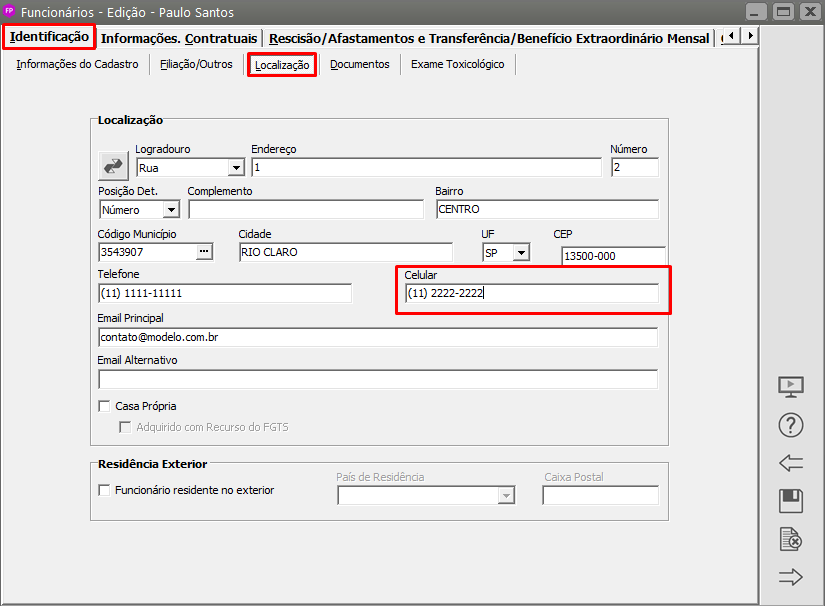
Task: Open the Documentos sub-tab
Action: click(x=359, y=64)
